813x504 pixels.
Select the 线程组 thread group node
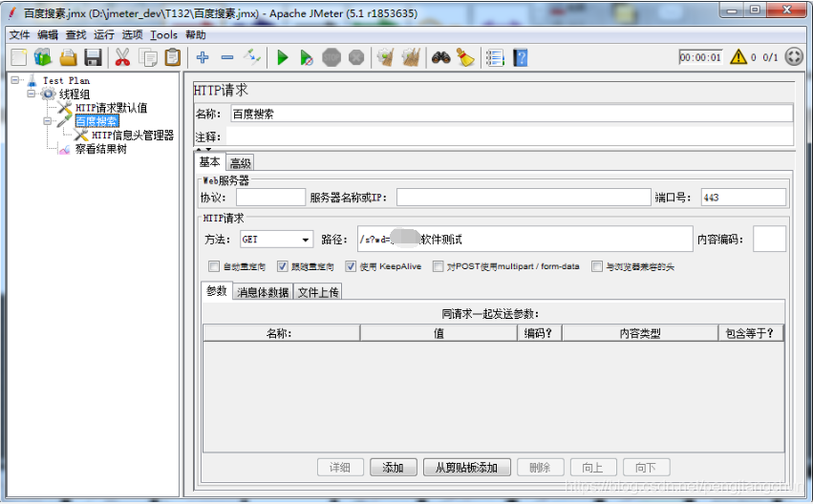pos(75,94)
